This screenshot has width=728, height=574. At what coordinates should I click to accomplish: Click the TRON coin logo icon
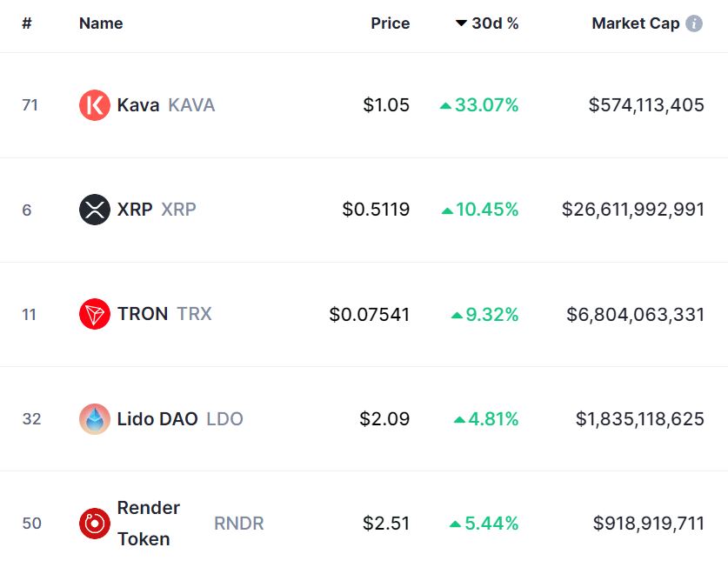tap(95, 314)
